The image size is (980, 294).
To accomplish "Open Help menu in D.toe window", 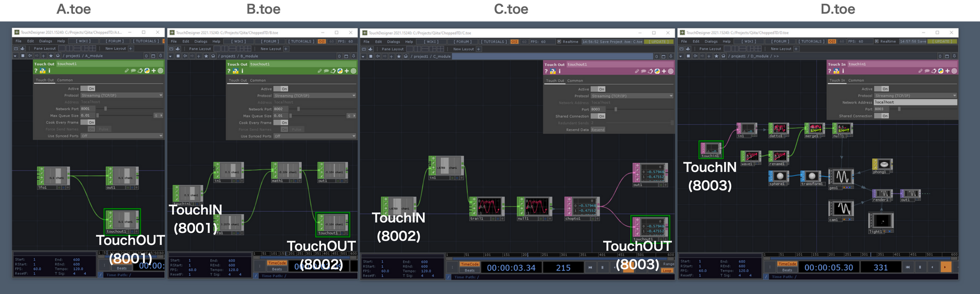I will tap(727, 42).
